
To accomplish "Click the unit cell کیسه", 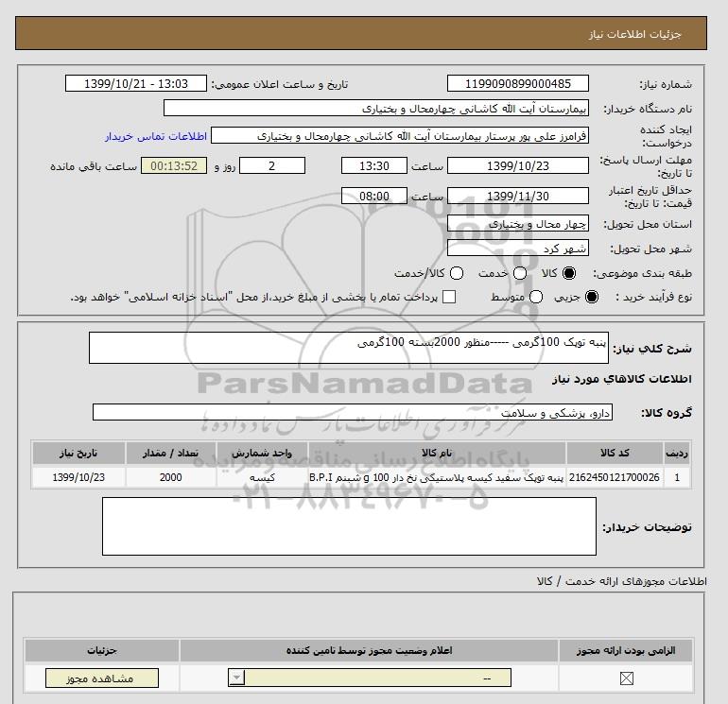I will tap(262, 477).
